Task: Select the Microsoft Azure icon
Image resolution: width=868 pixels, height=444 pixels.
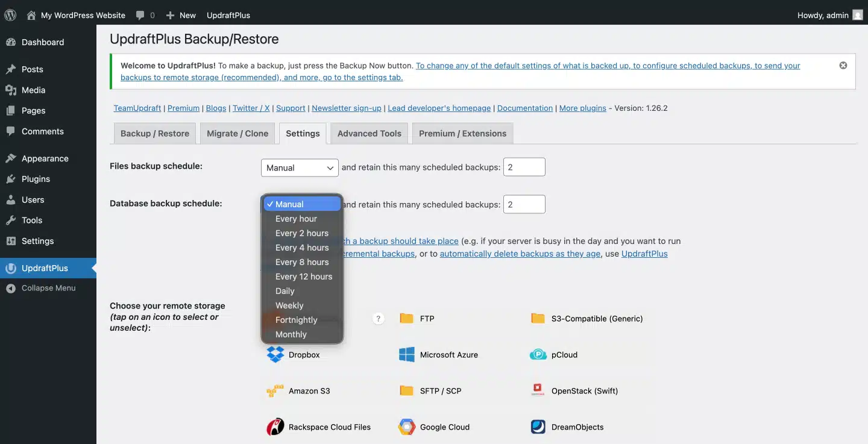Action: (407, 355)
